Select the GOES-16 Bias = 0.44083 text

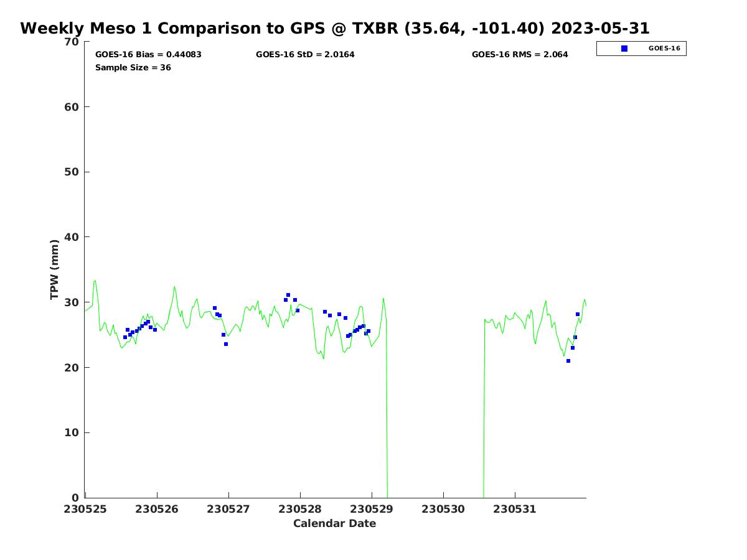[148, 55]
